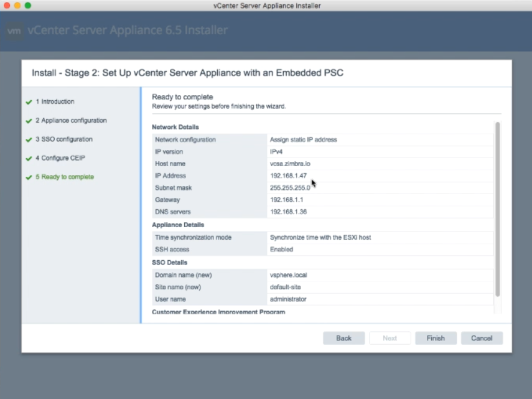The image size is (532, 399).
Task: Click the 'Time synchronization mode' label
Action: pos(193,237)
